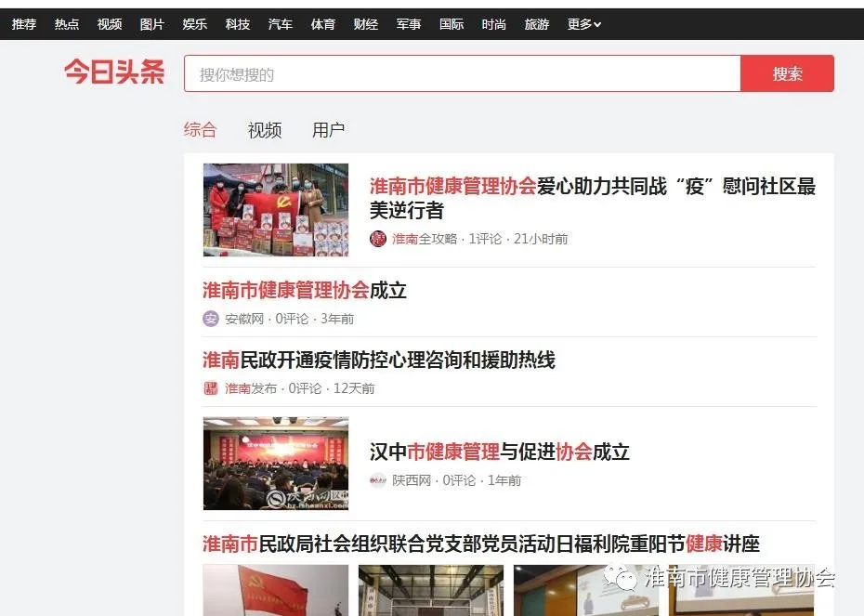Click the 淮南全攻略 source avatar icon

coord(378,239)
